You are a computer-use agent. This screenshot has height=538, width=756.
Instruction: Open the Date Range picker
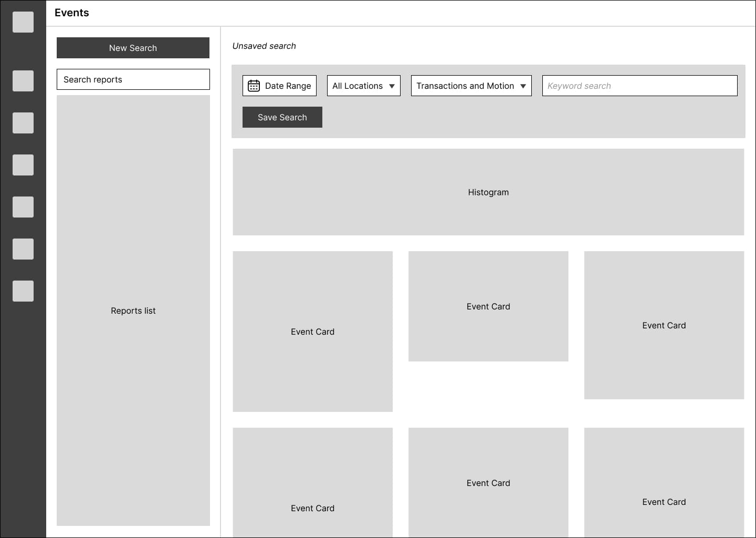click(x=279, y=85)
